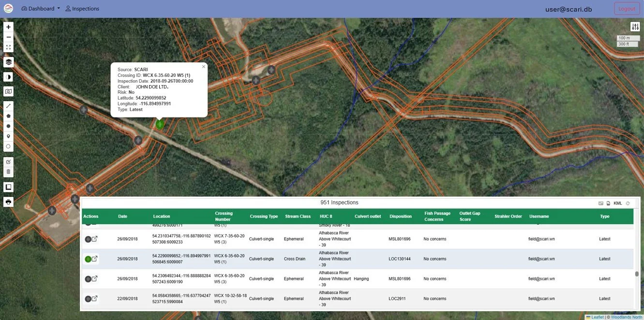Sort by Fish Passage Concerns header

tap(437, 217)
